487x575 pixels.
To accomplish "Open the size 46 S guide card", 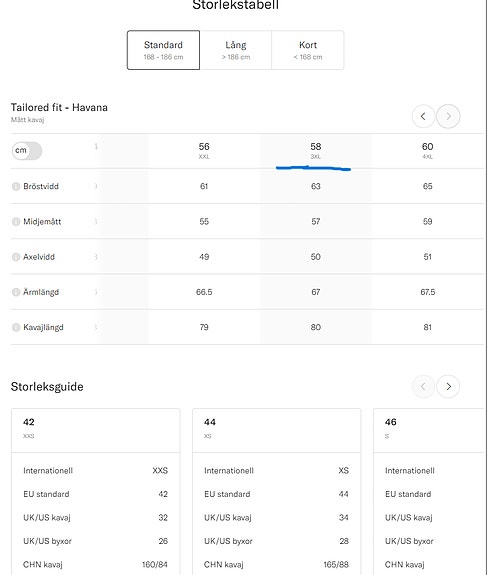I will [x=430, y=491].
